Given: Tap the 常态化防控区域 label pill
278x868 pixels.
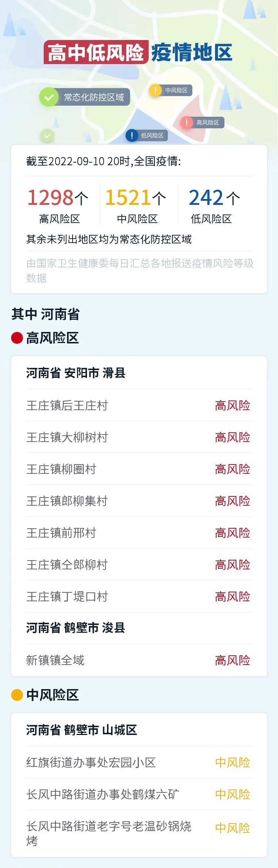Looking at the screenshot, I should click(x=94, y=97).
